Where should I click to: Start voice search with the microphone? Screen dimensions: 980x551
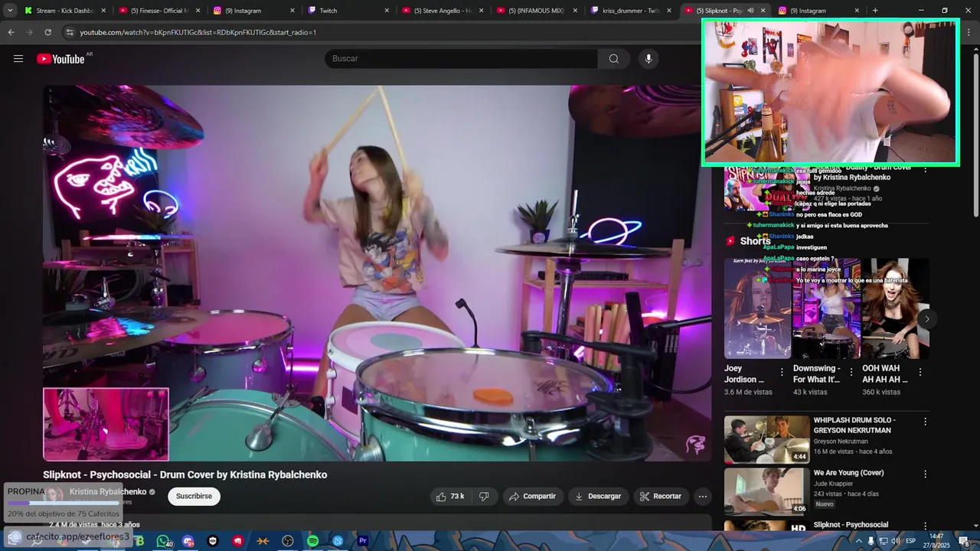[x=648, y=59]
